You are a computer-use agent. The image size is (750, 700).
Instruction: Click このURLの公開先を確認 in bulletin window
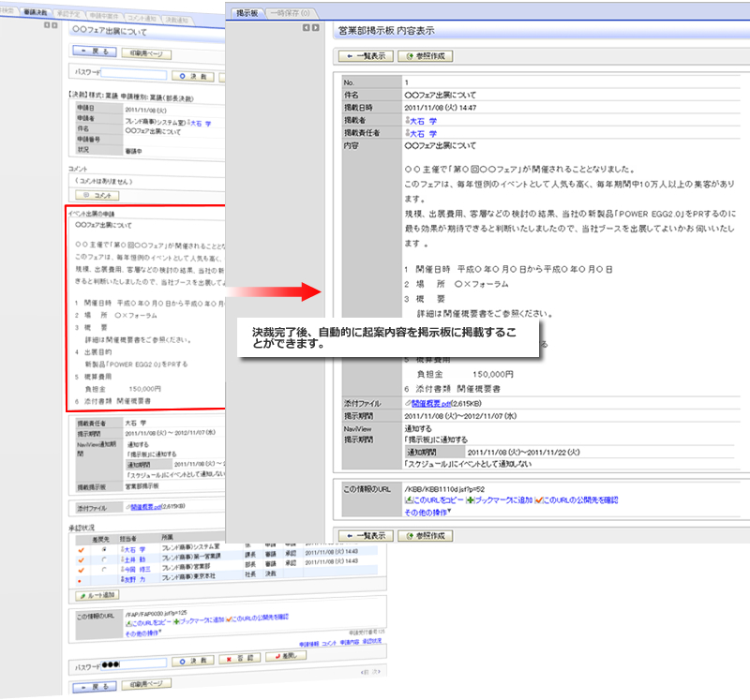pyautogui.click(x=577, y=499)
